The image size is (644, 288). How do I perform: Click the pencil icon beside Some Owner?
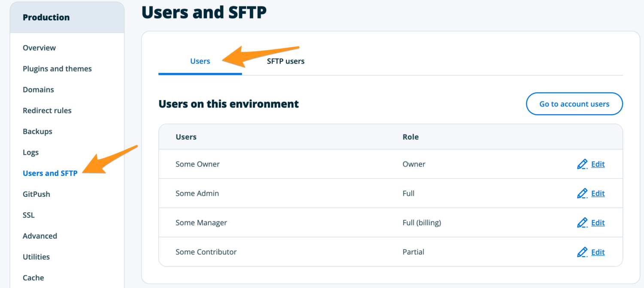[582, 164]
